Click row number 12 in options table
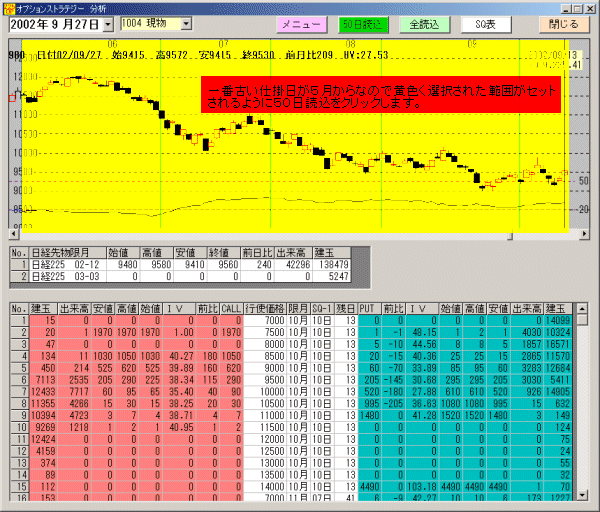 pos(20,451)
